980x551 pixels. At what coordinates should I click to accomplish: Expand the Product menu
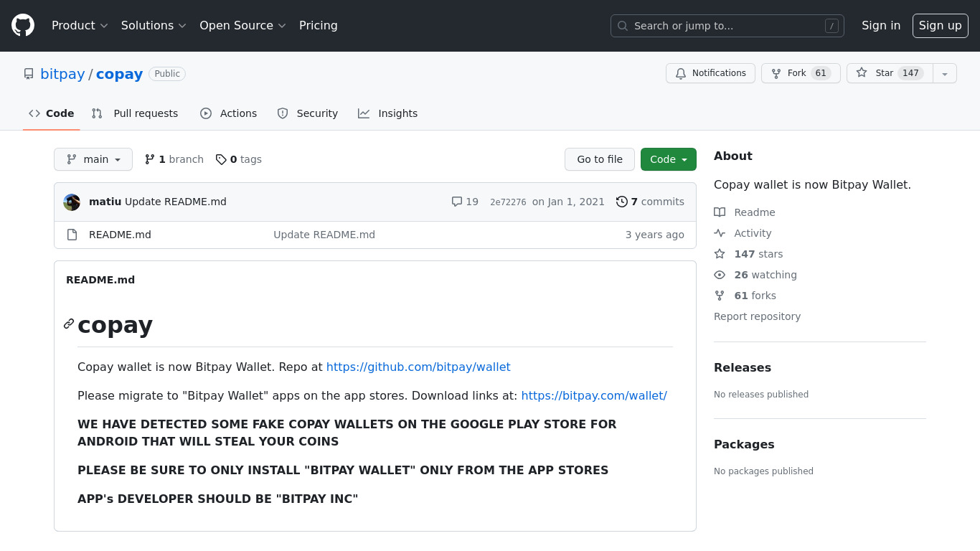coord(80,25)
